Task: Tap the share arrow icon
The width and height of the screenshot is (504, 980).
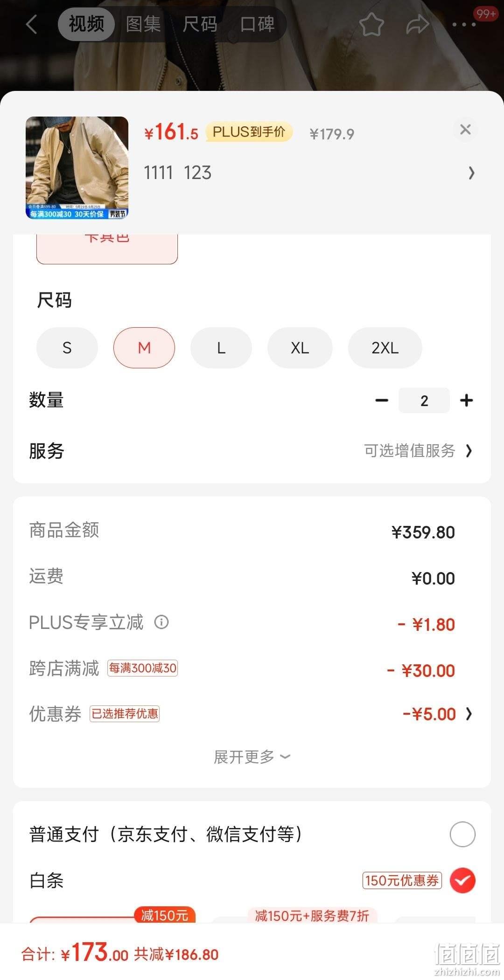Action: [417, 24]
